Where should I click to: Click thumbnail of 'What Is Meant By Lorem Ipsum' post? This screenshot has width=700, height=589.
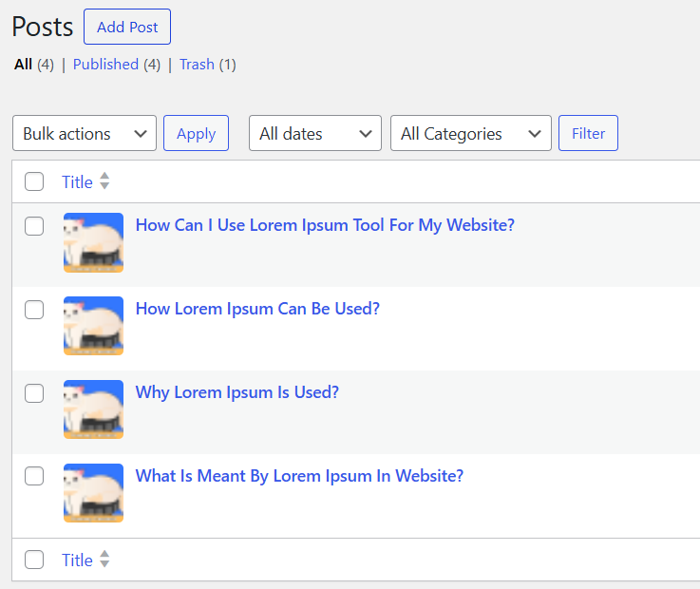(93, 493)
